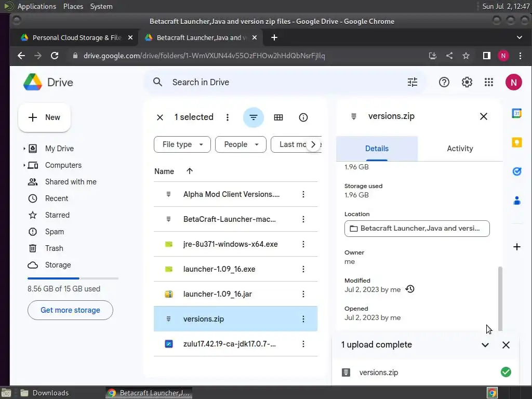Switch to the Details tab
This screenshot has height=399, width=532.
coord(377,149)
